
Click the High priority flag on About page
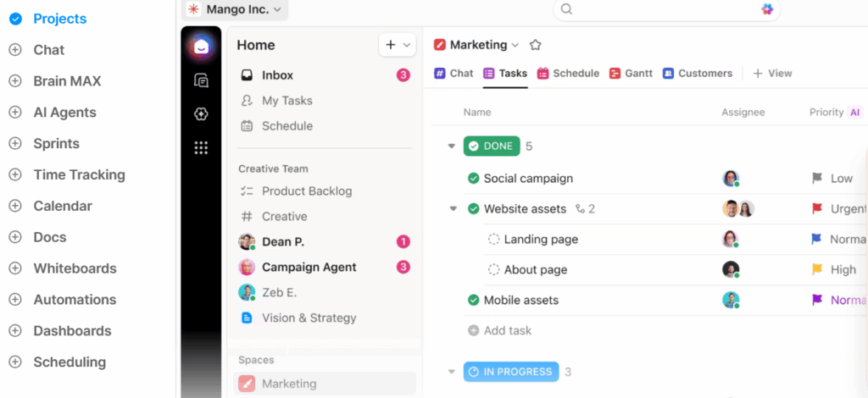pos(817,270)
